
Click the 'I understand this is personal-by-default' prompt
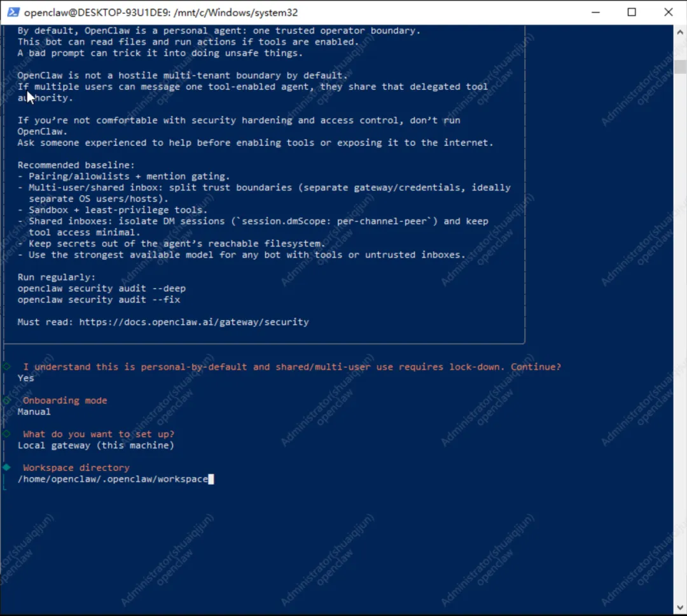(x=292, y=367)
